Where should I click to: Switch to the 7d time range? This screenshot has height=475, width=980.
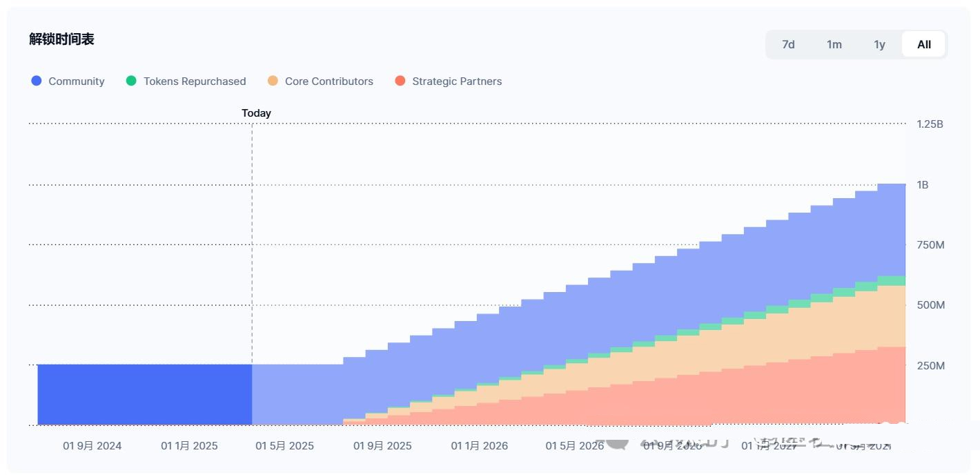[x=788, y=44]
